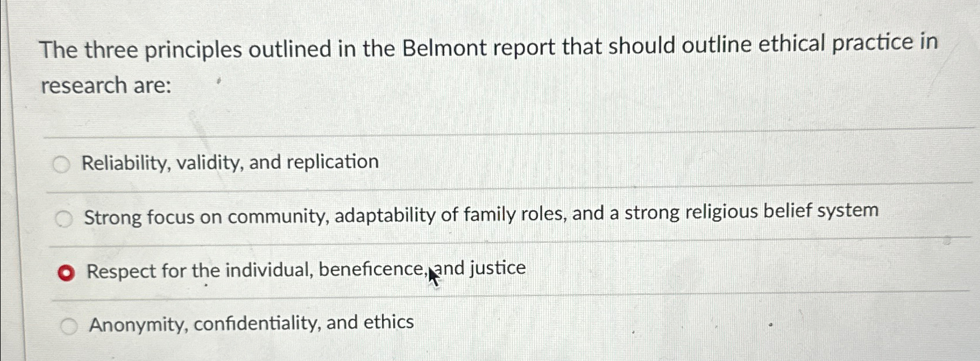980x361 pixels.
Task: Select the "Reliability, validity, and replication" radio button
Action: (x=62, y=164)
